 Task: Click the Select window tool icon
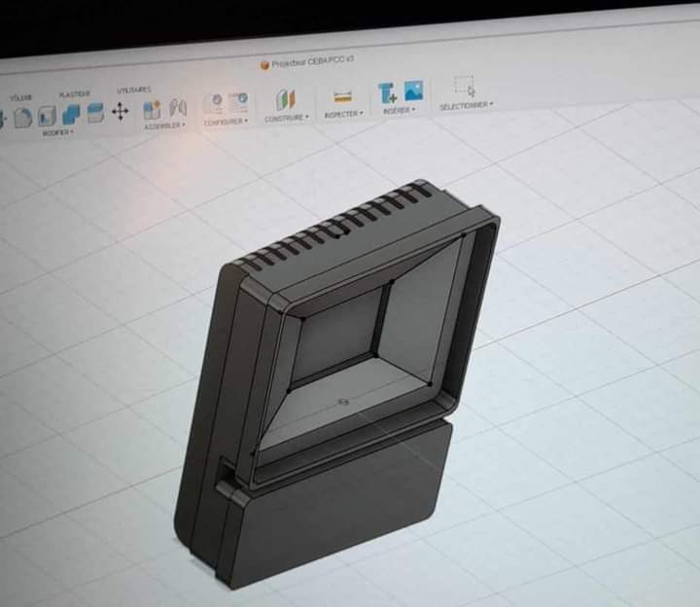pos(465,87)
